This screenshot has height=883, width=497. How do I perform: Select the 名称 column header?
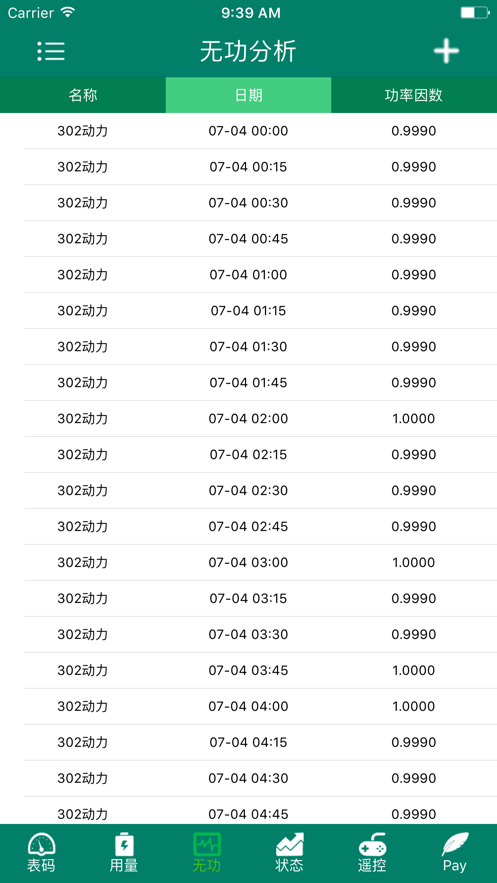[83, 95]
